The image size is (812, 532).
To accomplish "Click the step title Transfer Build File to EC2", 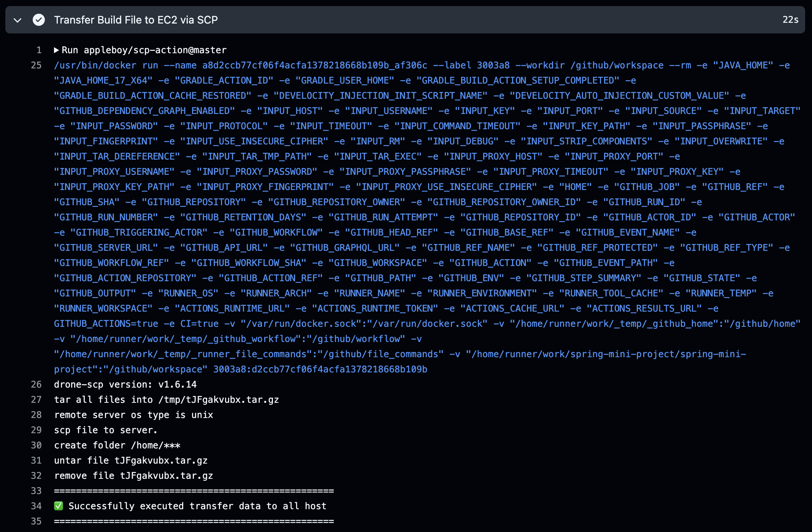I will pyautogui.click(x=136, y=20).
